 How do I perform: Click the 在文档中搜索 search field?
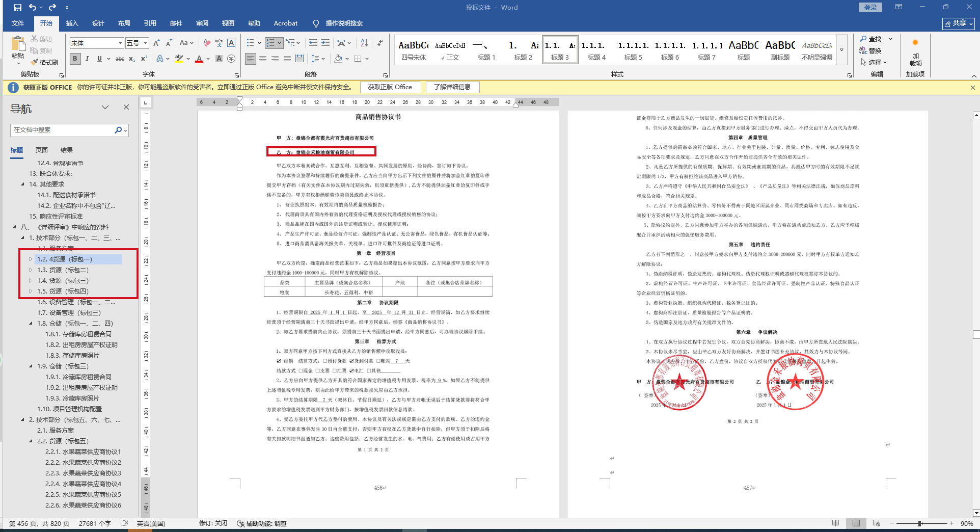(x=63, y=130)
